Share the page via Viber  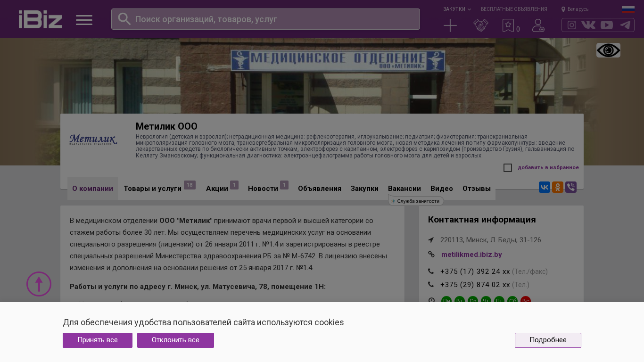coord(571,187)
